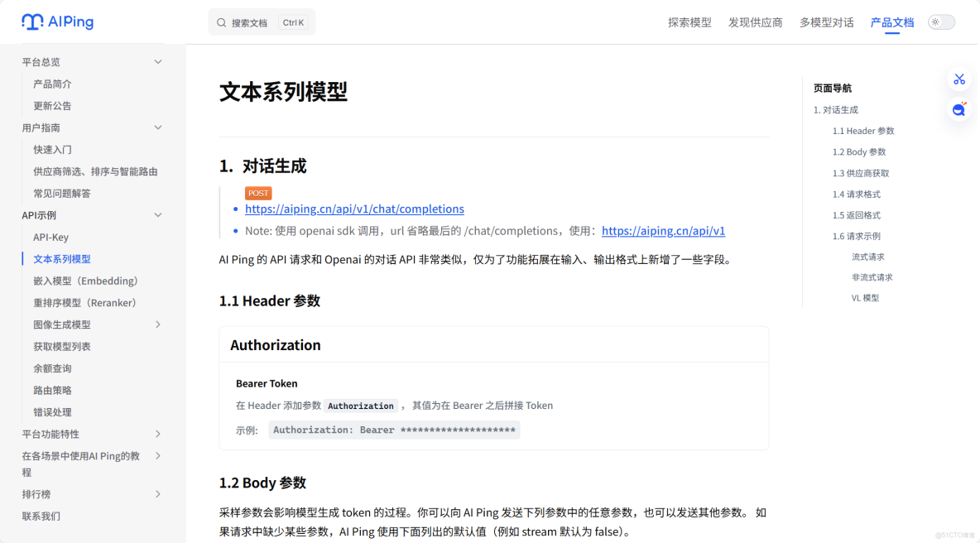Open the chat/completions API endpoint link
This screenshot has width=980, height=543.
pos(354,209)
